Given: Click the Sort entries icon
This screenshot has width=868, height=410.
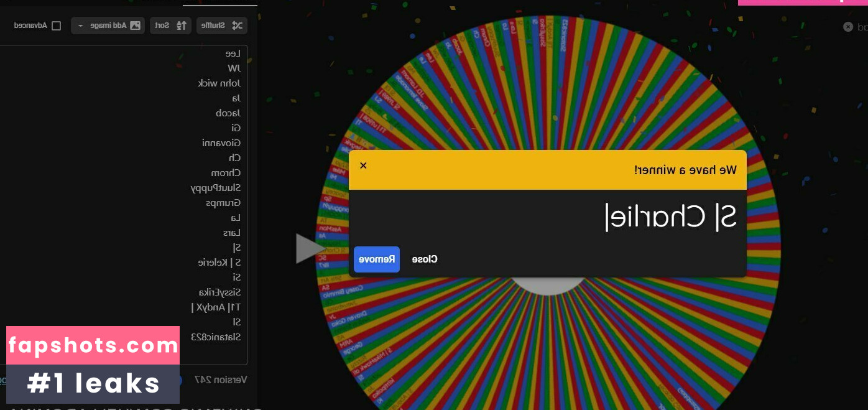Looking at the screenshot, I should tap(181, 26).
